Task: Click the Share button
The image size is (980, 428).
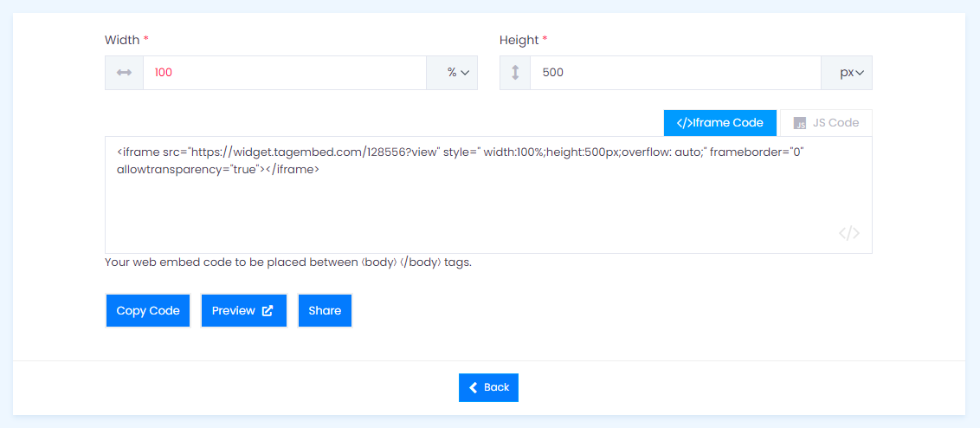Action: pos(325,310)
